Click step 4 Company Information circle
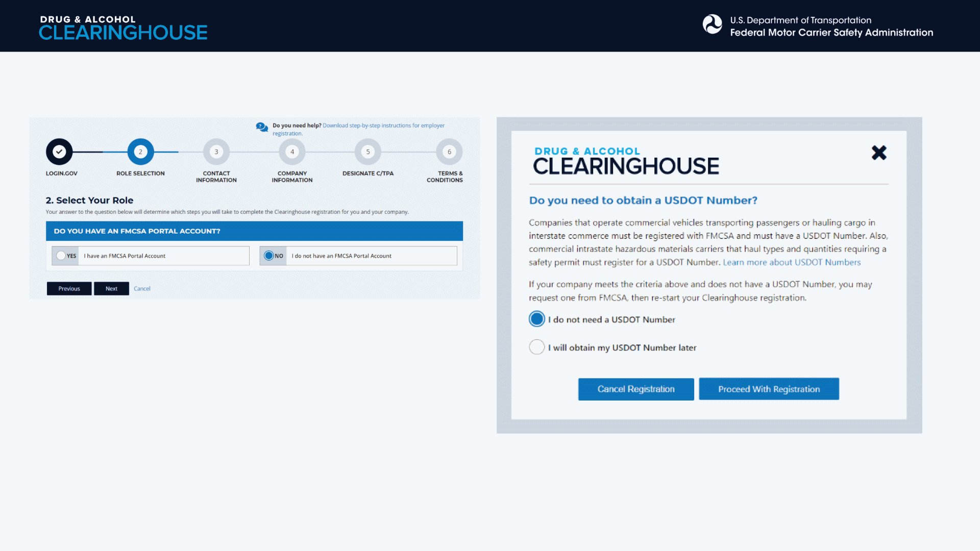 click(292, 152)
